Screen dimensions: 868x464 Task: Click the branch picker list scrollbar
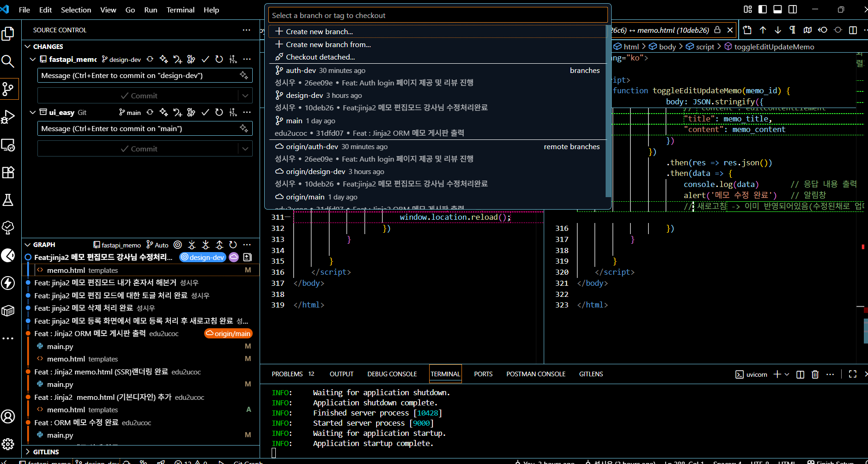(x=608, y=111)
